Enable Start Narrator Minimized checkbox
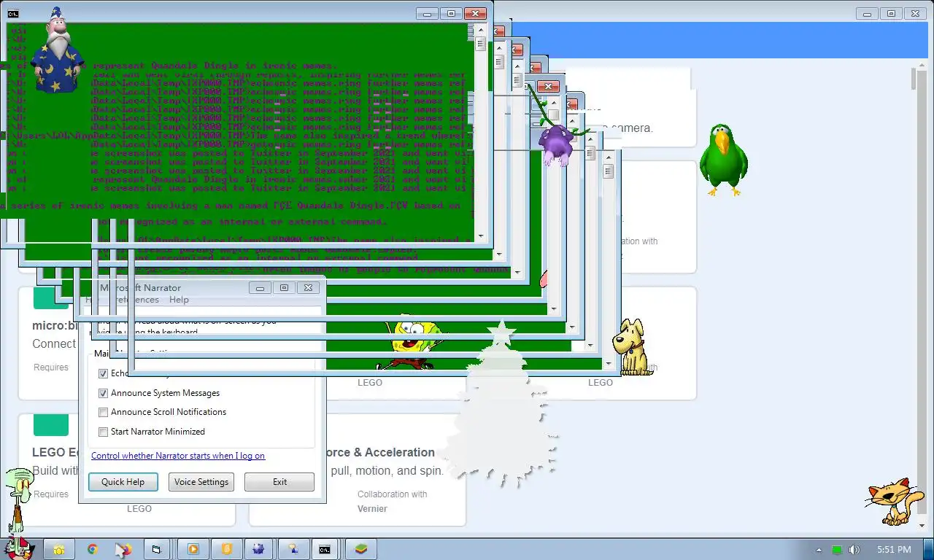934x560 pixels. click(x=103, y=432)
